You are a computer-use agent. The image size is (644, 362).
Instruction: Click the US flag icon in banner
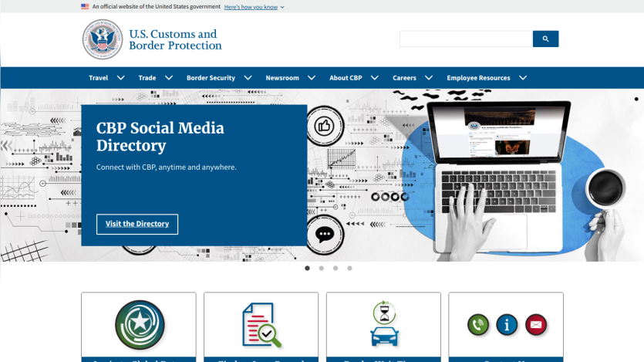pyautogui.click(x=85, y=7)
